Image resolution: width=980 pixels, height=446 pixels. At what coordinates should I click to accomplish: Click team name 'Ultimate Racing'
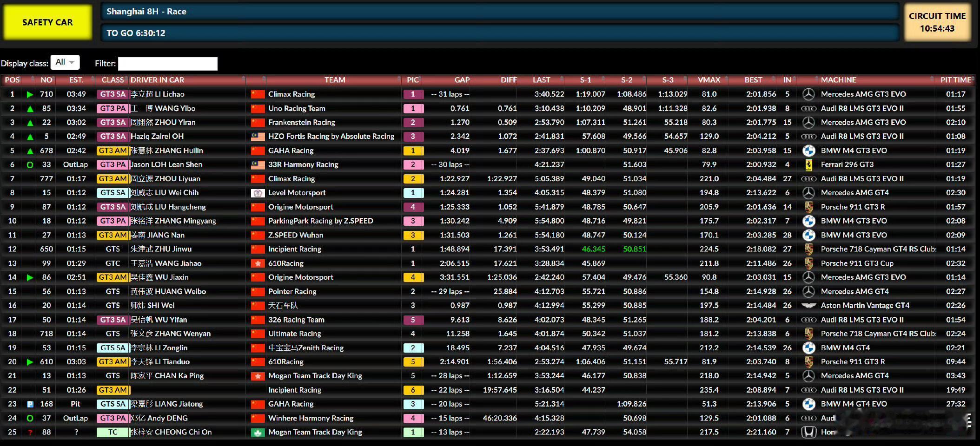295,334
